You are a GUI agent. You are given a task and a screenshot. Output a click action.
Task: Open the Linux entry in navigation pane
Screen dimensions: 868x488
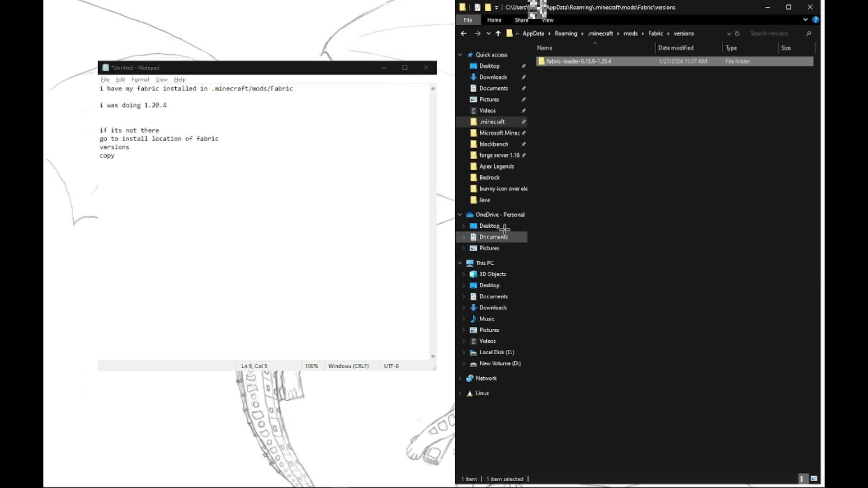click(482, 393)
